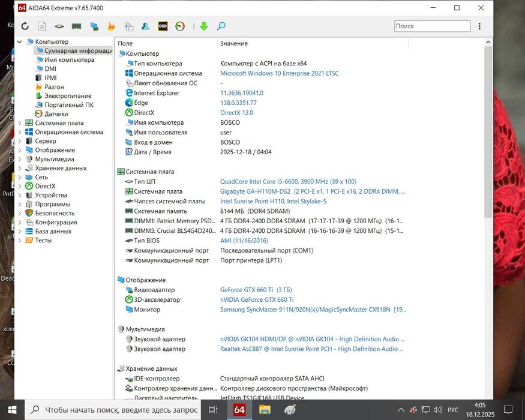Open the Microsoft Windows 10 Enterprise 2021 LTSC link
Screen dimensions: 525x420
(x=279, y=73)
